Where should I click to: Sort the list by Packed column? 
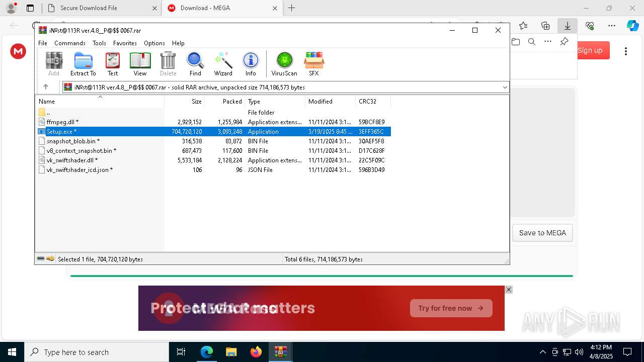(224, 102)
